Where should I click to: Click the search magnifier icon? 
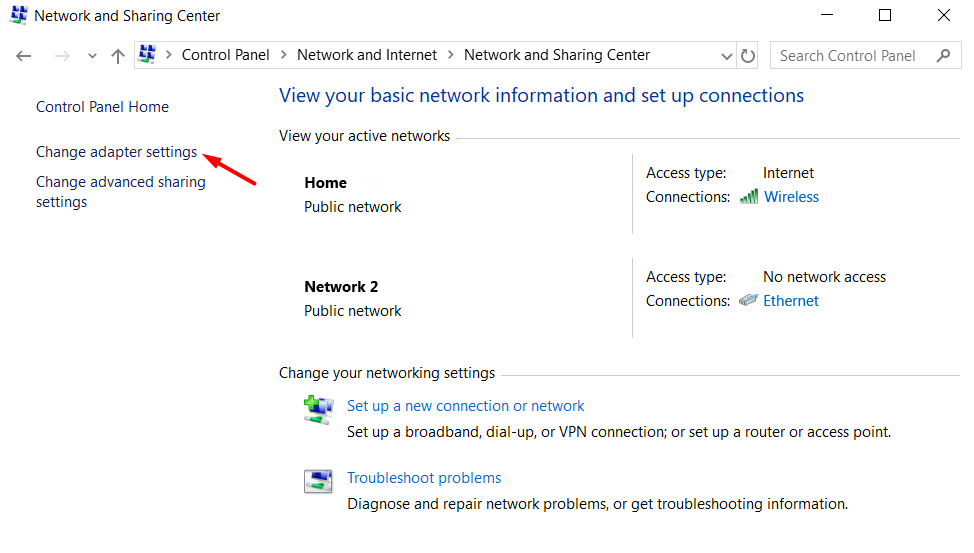(x=943, y=56)
